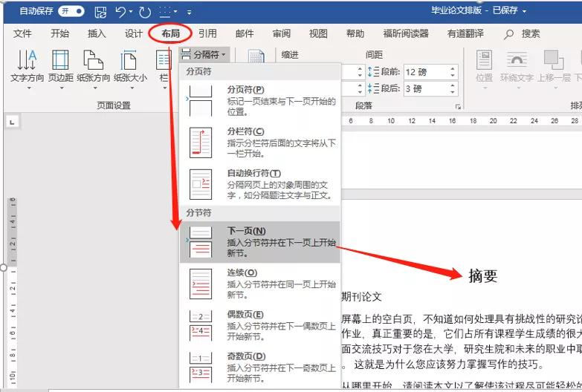The width and height of the screenshot is (582, 392).
Task: Click the dotted selection quick access icon
Action: click(165, 11)
